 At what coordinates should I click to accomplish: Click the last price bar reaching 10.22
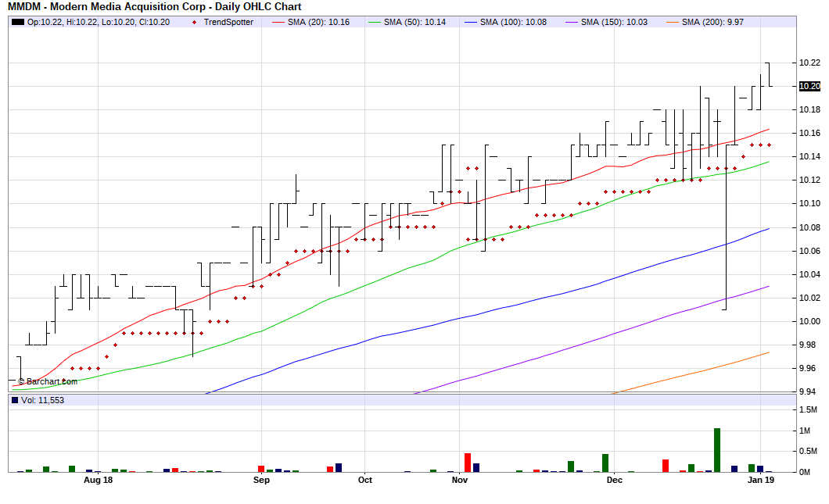pyautogui.click(x=769, y=74)
